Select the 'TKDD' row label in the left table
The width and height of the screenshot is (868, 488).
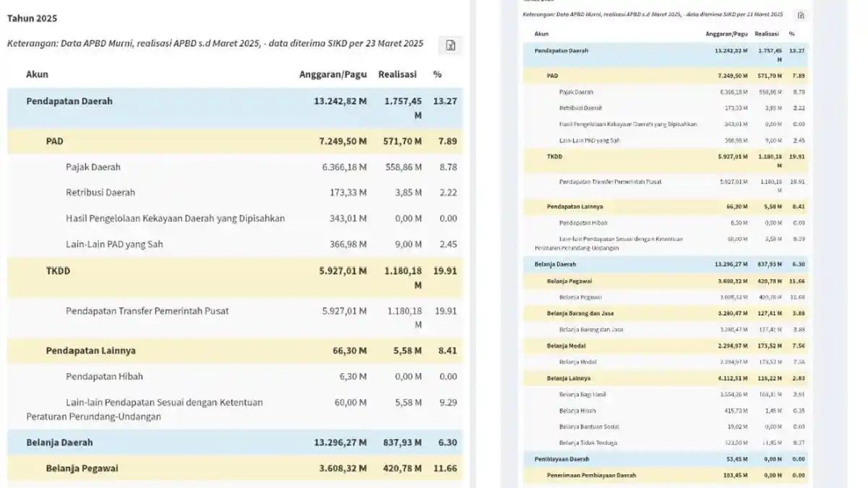(x=59, y=271)
